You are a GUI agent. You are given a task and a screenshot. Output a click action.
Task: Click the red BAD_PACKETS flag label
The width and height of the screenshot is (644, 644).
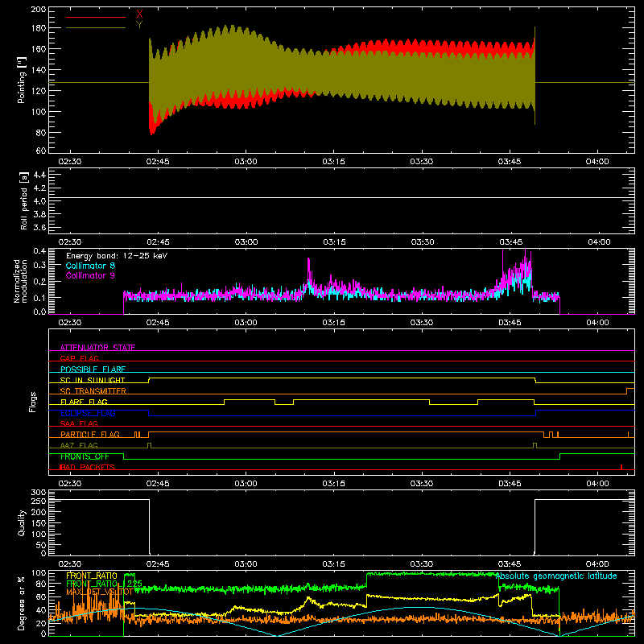click(87, 467)
